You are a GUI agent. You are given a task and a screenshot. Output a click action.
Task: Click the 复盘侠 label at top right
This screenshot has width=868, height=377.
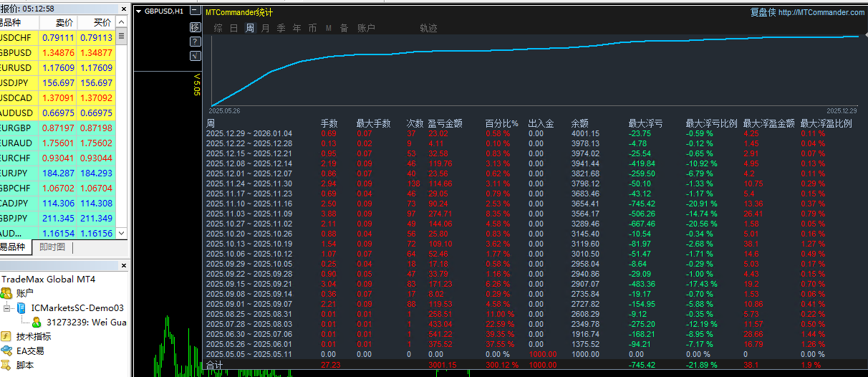763,12
